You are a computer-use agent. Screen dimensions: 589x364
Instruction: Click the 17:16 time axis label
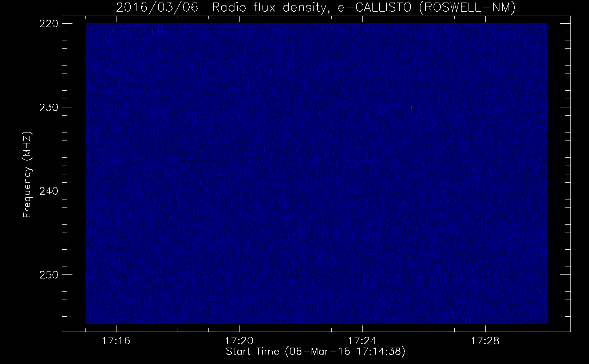point(116,341)
